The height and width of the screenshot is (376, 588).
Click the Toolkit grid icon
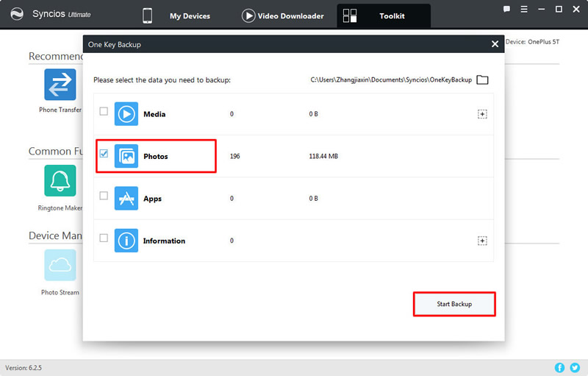[350, 15]
